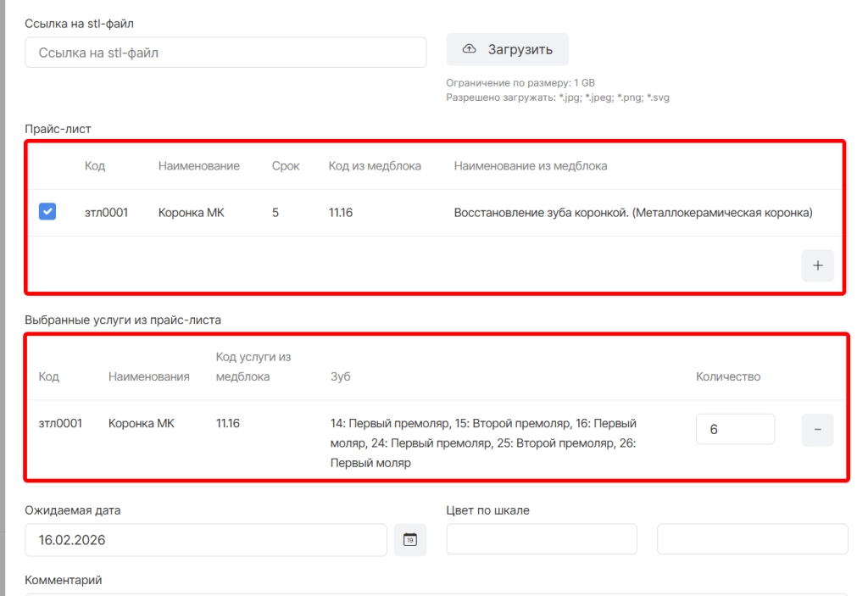This screenshot has width=868, height=596.
Task: Click the Наименование из медблока column header
Action: tap(531, 166)
